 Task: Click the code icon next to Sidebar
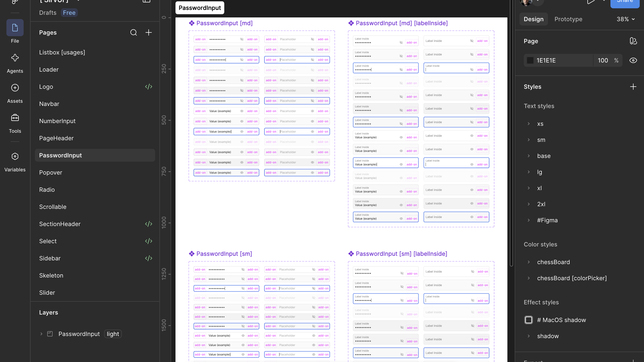click(149, 258)
